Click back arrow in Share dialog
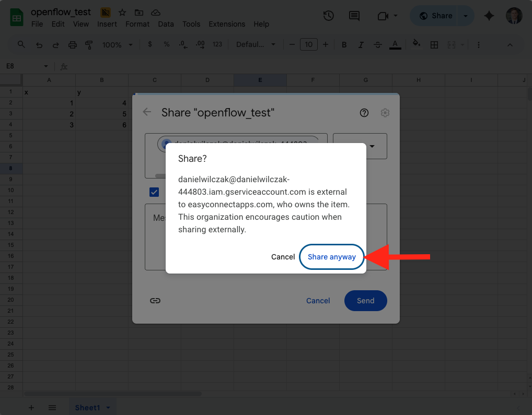532x415 pixels. [x=147, y=112]
